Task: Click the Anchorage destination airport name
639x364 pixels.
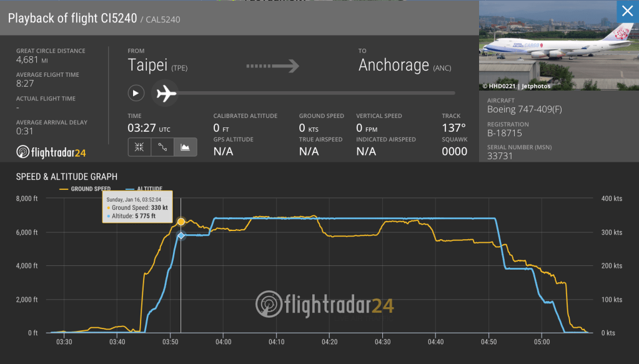Action: (394, 66)
